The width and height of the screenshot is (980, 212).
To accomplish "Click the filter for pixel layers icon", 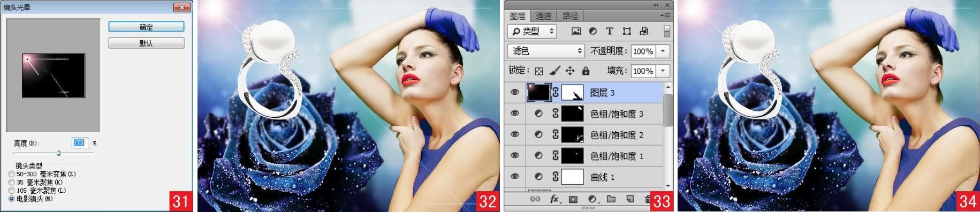I will tap(576, 31).
